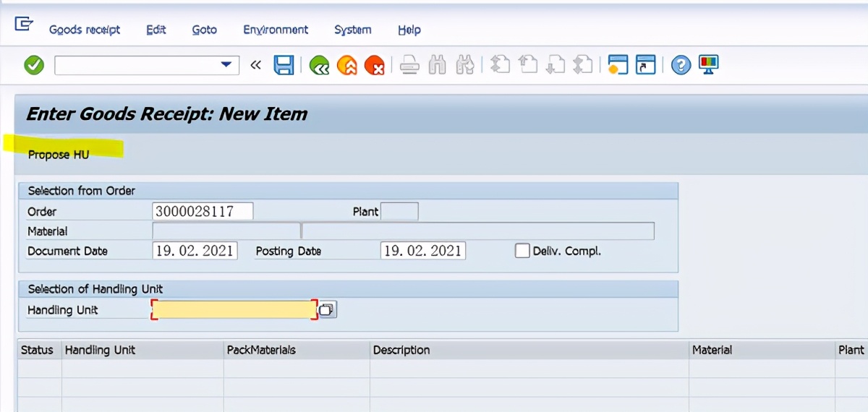Click the orange Exit icon
868x412 pixels.
[347, 66]
